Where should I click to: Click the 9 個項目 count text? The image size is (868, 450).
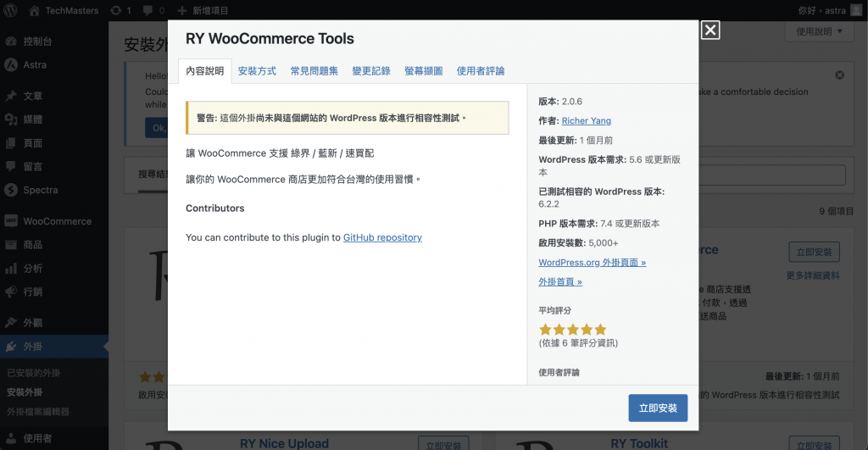click(x=837, y=211)
